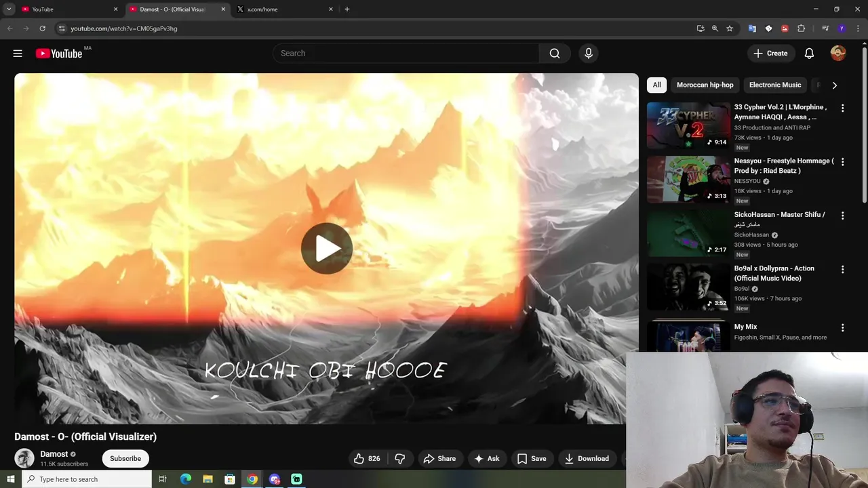Open Chrome's three-dot menu

[858, 28]
